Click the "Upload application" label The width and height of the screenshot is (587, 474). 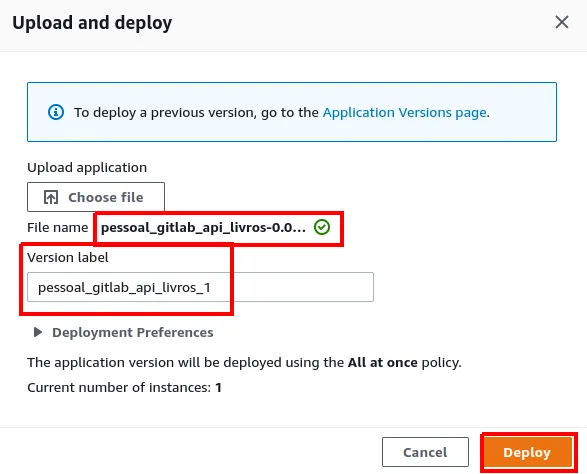pos(87,167)
